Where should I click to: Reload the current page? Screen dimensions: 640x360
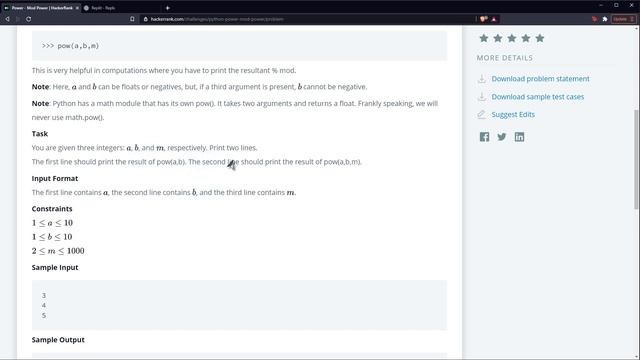click(x=29, y=19)
